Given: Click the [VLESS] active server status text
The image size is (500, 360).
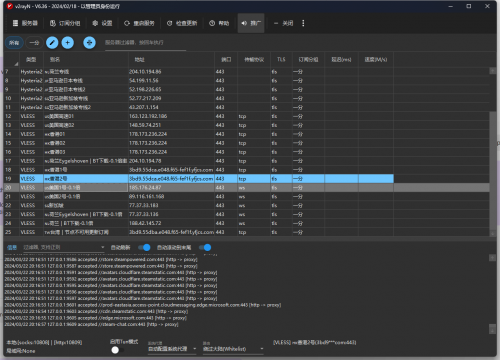Looking at the screenshot, I should coord(314,342).
